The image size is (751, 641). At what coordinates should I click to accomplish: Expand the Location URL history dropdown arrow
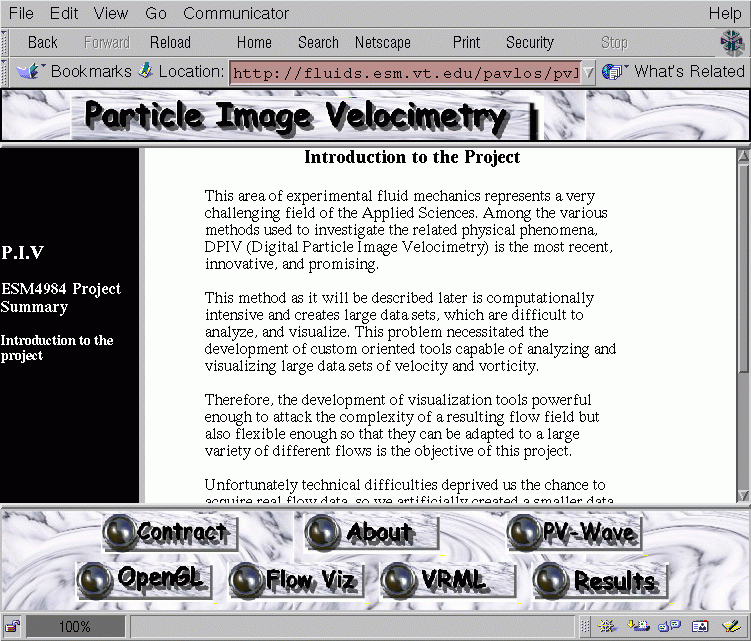(x=589, y=72)
